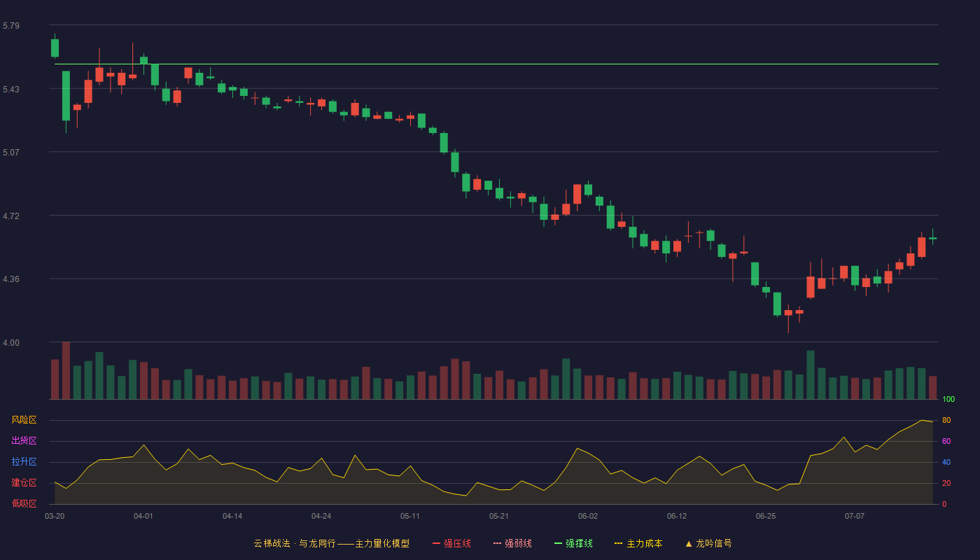
Task: Select the 出货区 zone label
Action: (x=24, y=441)
